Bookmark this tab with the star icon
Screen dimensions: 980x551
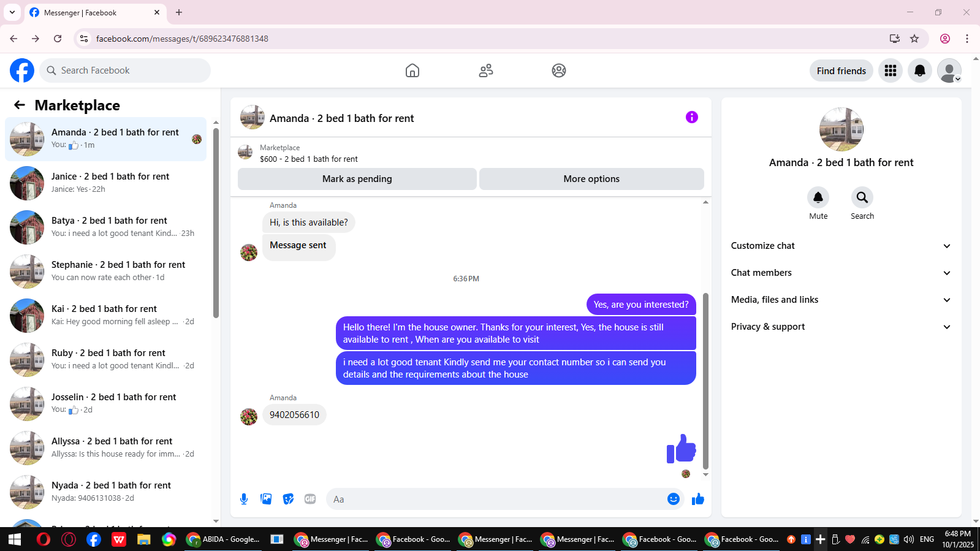tap(914, 39)
